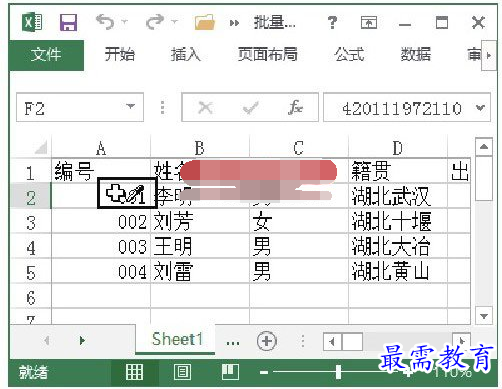Show more quick access toolbar commands
502x389 pixels.
[x=234, y=23]
